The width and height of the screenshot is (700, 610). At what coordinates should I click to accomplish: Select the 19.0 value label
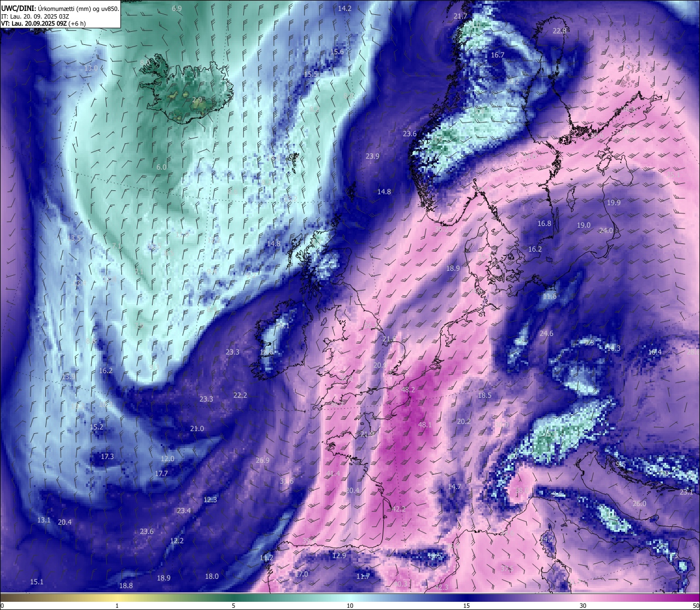coord(584,225)
